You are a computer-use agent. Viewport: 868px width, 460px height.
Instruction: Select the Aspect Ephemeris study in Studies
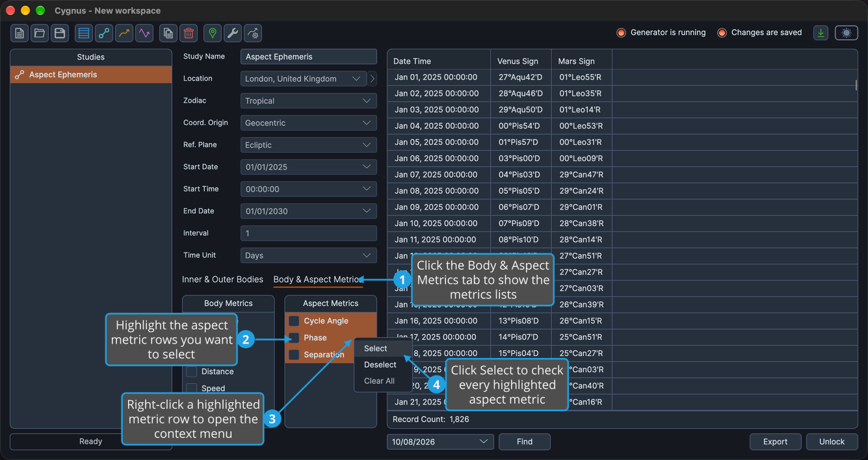click(x=91, y=75)
